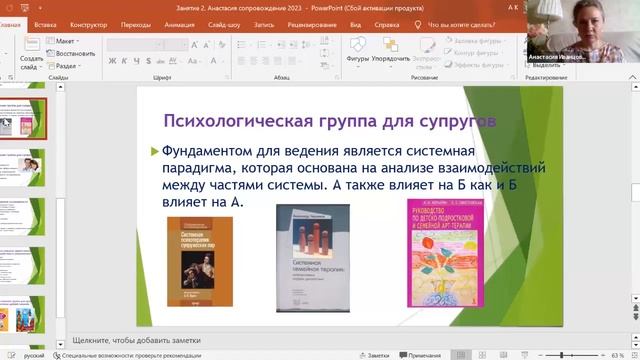Switch to Reading view icon

click(503, 355)
